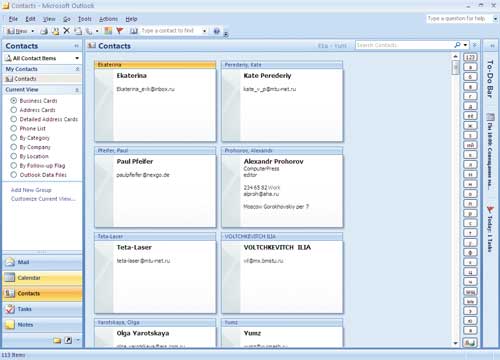Open the Dial phone dropdown arrow

97,31
